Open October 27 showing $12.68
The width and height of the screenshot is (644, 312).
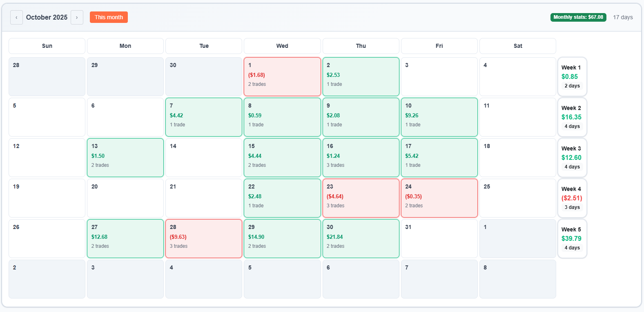click(x=125, y=238)
